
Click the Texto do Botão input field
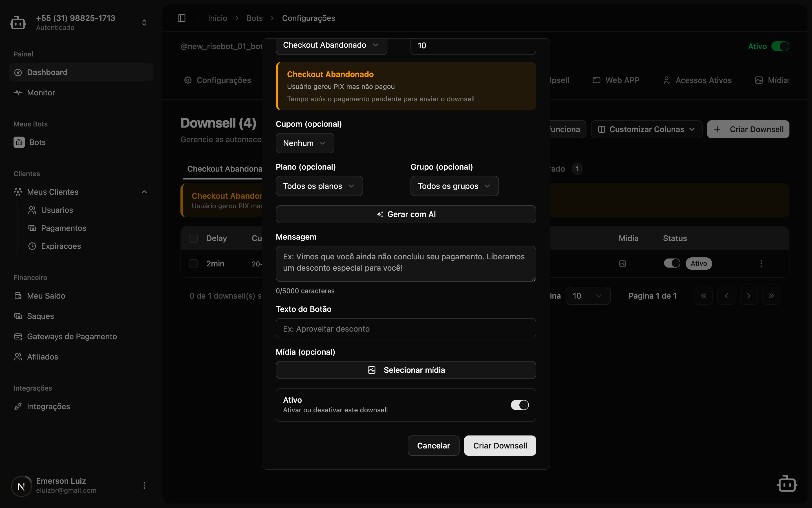click(x=406, y=329)
